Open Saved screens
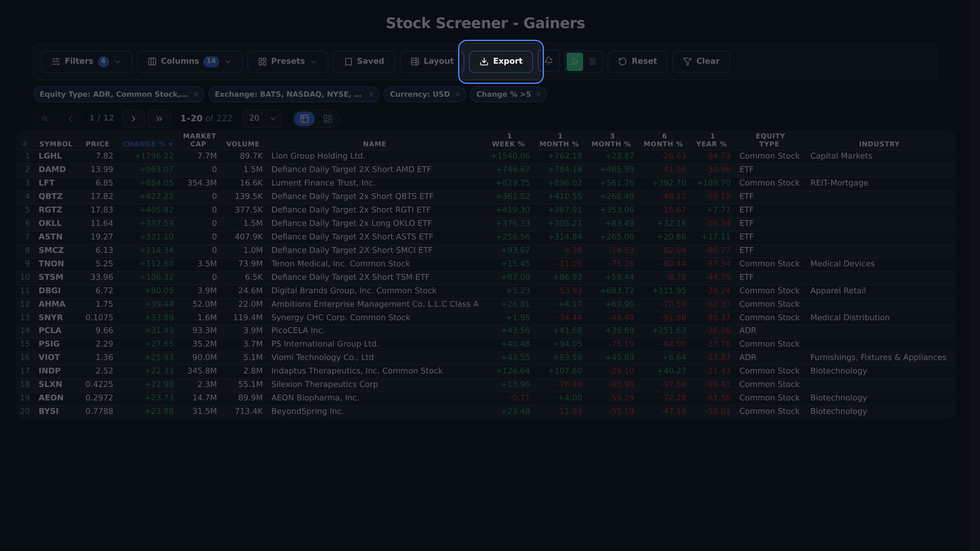 click(364, 62)
